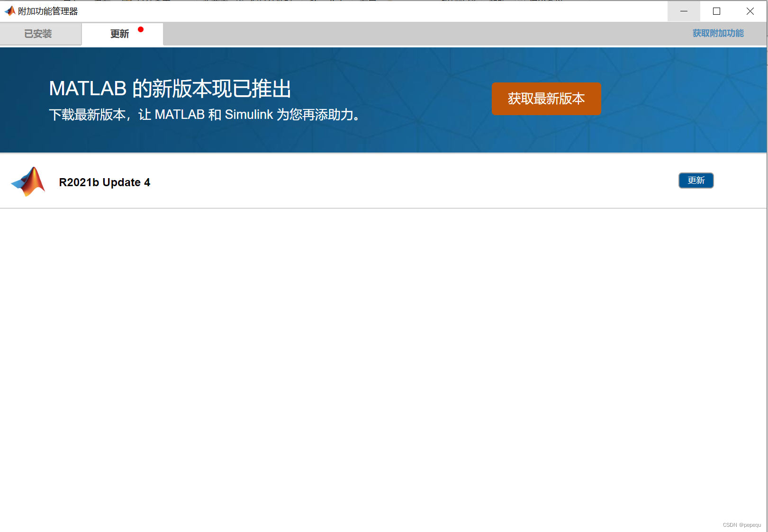Maximize the 附加功能管理器 window
Image resolution: width=768 pixels, height=532 pixels.
(716, 11)
